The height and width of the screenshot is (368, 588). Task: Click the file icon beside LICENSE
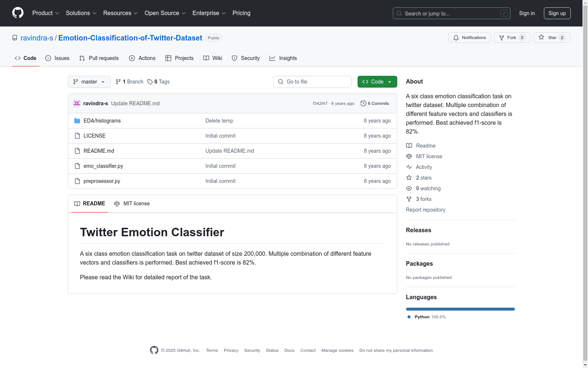coord(77,136)
